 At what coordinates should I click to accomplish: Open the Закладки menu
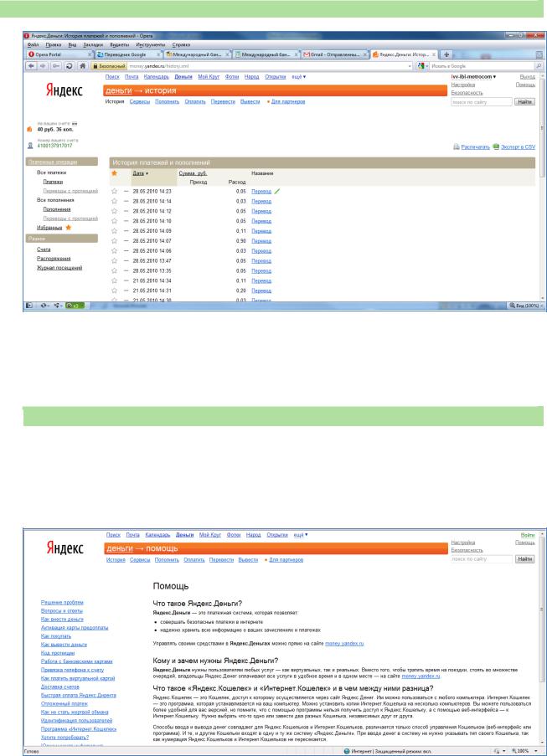[93, 44]
